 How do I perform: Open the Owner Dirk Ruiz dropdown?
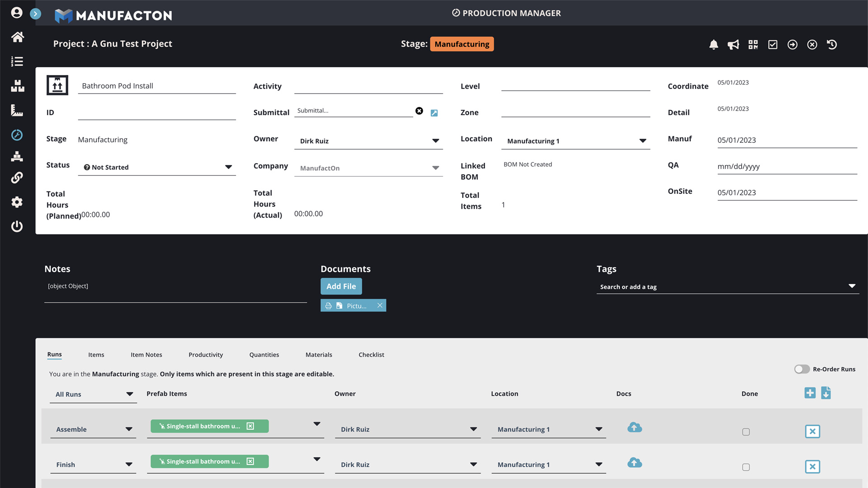click(x=435, y=141)
